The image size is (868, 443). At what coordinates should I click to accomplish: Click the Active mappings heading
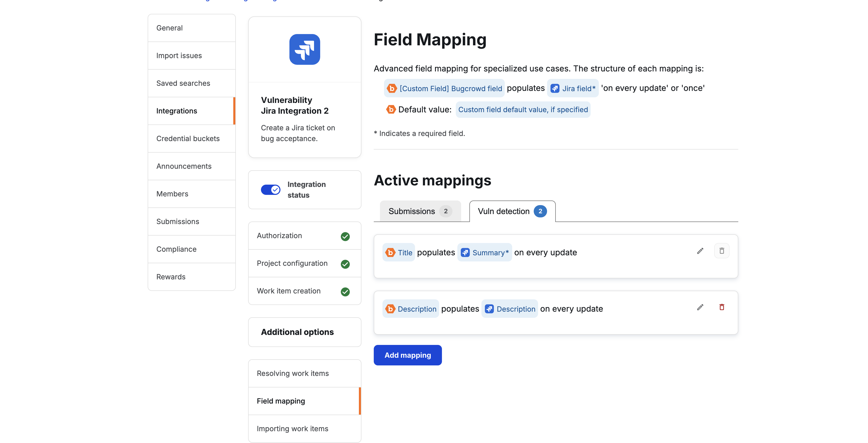[x=432, y=181]
